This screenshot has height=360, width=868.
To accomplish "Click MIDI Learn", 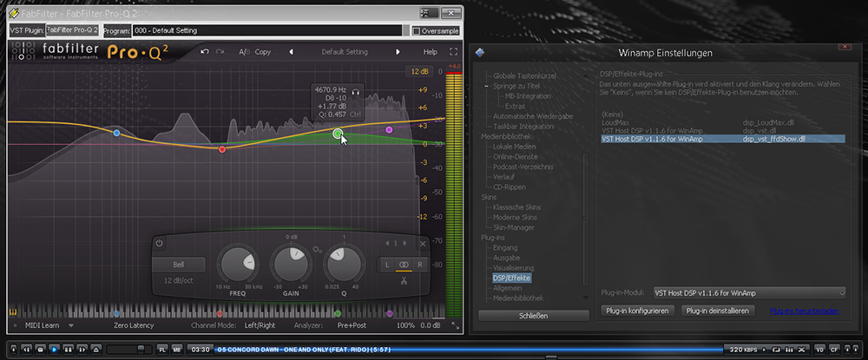I will point(42,325).
